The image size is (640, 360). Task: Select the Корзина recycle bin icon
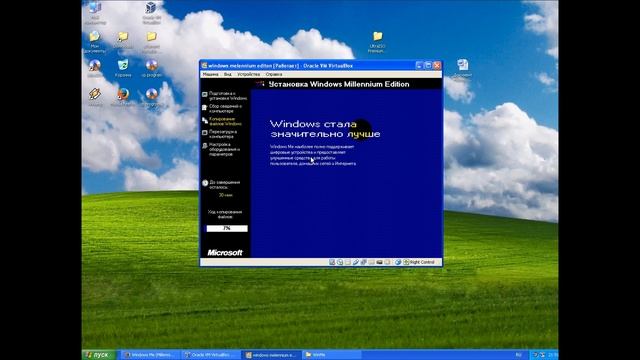(x=123, y=68)
